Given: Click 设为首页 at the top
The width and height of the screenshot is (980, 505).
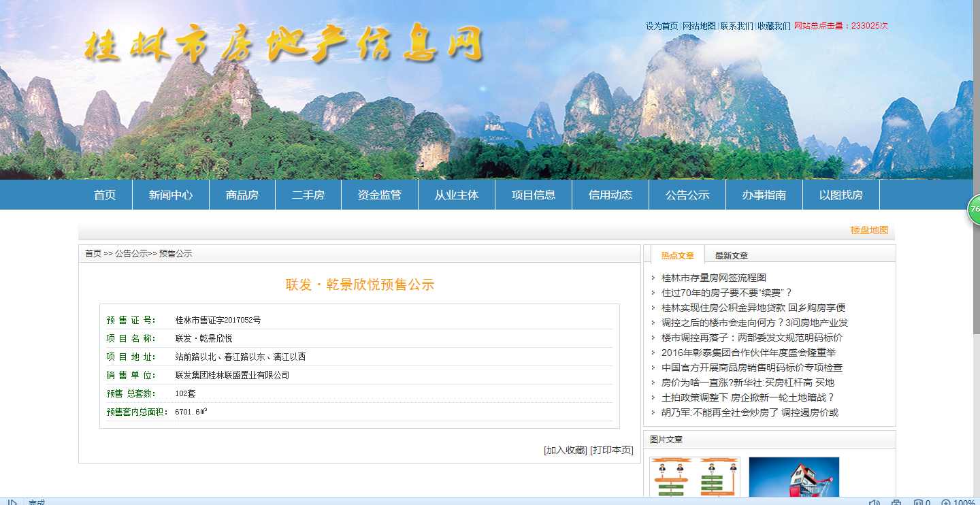Looking at the screenshot, I should (661, 26).
